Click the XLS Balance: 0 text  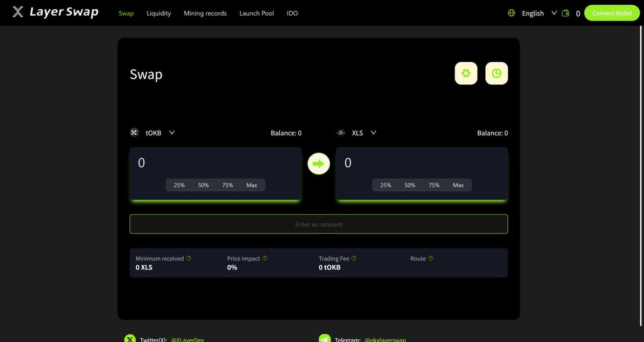[493, 133]
